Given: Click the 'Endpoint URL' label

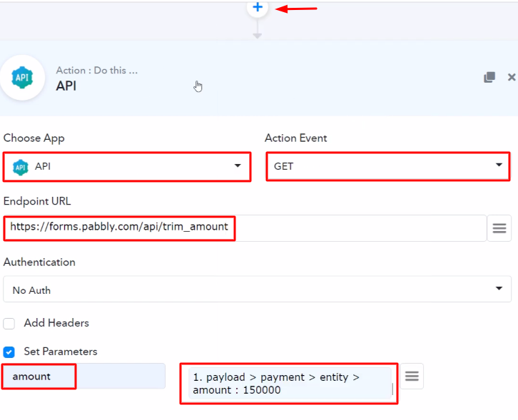Looking at the screenshot, I should (37, 201).
